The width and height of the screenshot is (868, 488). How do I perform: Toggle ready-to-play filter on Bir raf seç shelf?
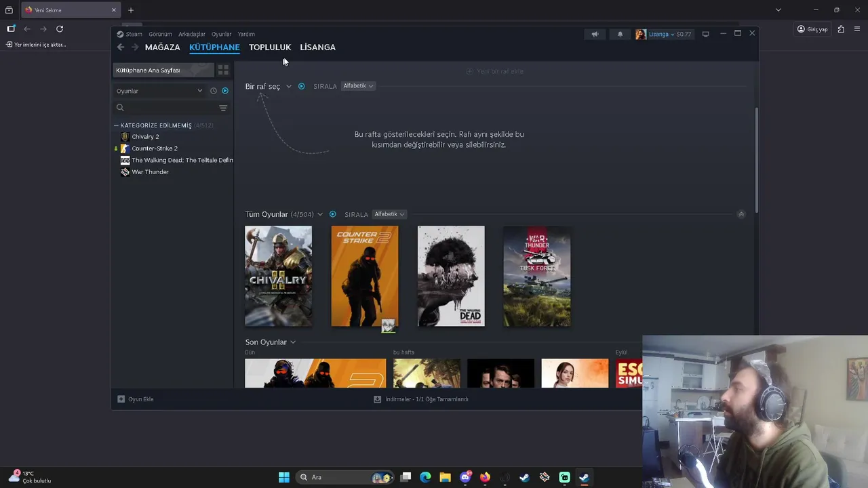[302, 86]
